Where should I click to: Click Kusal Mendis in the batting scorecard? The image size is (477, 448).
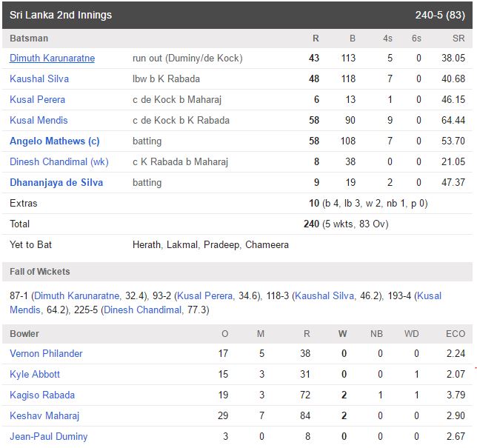coord(39,121)
